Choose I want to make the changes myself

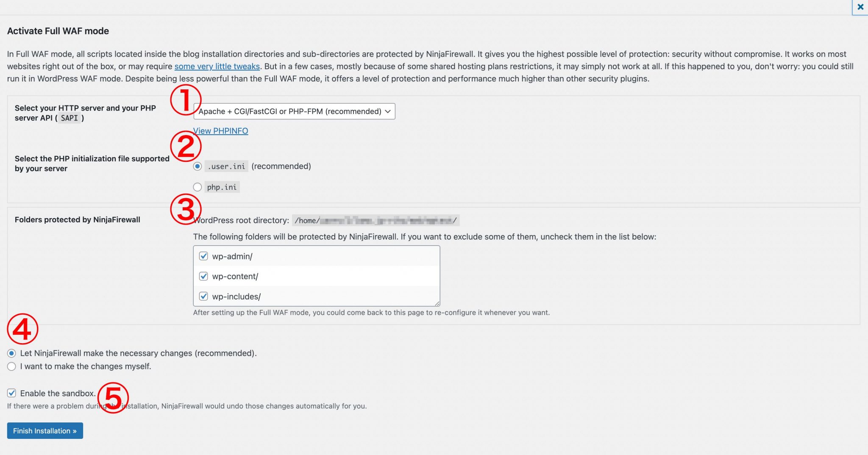point(11,366)
